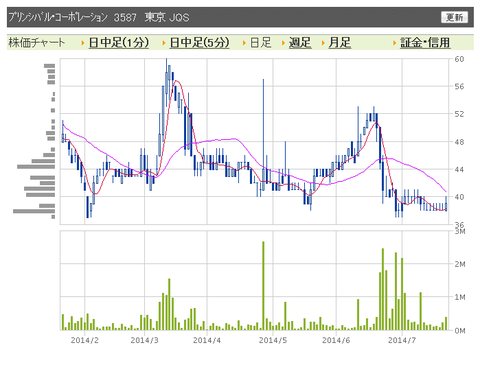This screenshot has height=367, width=480.
Task: Click orange arrow icon before 週足
Action: (283, 43)
